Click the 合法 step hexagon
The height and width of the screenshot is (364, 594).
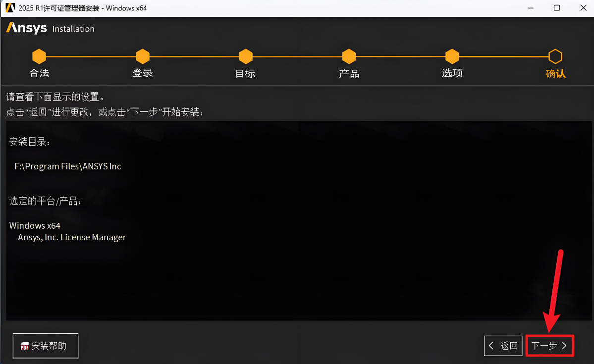point(39,56)
